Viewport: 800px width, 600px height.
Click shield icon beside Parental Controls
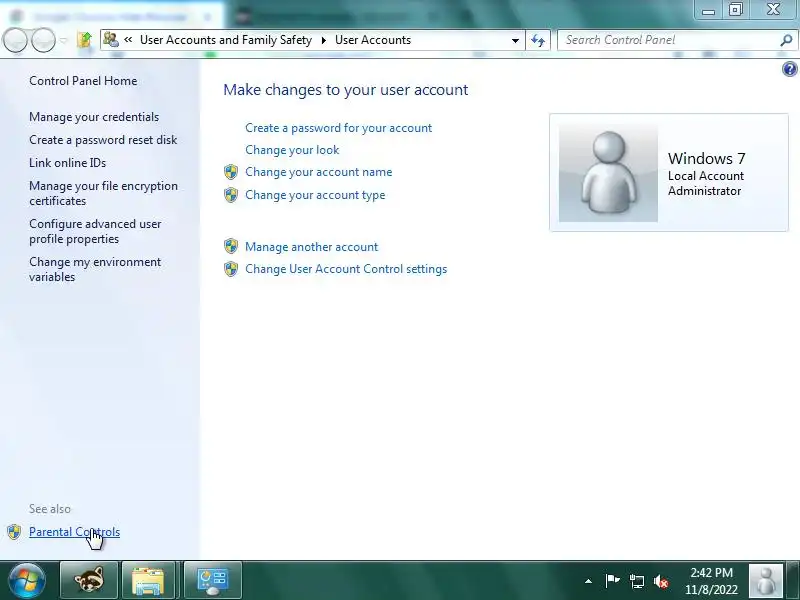14,532
